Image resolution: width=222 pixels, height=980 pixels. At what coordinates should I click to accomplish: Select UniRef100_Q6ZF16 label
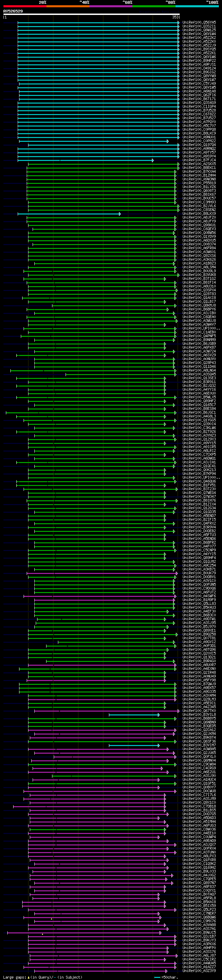[199, 95]
